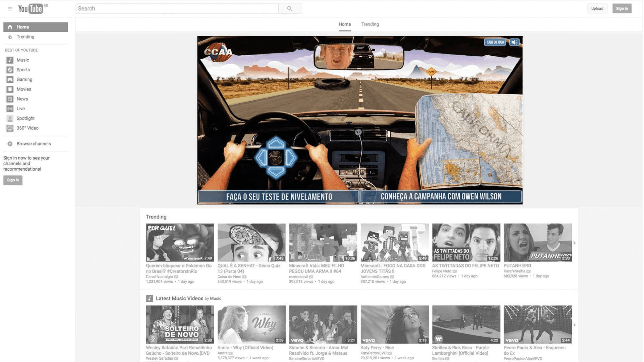Click the Trending section heading
644x362 pixels.
(156, 217)
